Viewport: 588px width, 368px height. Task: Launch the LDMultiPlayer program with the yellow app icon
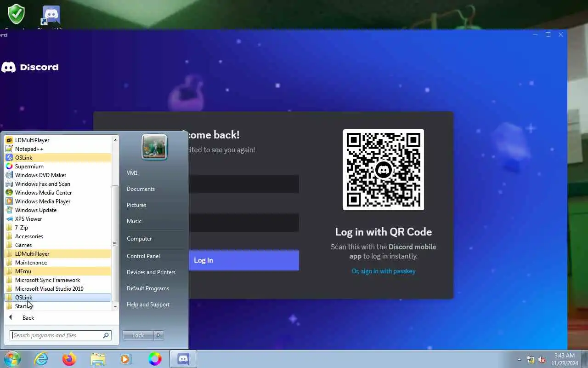pos(58,140)
